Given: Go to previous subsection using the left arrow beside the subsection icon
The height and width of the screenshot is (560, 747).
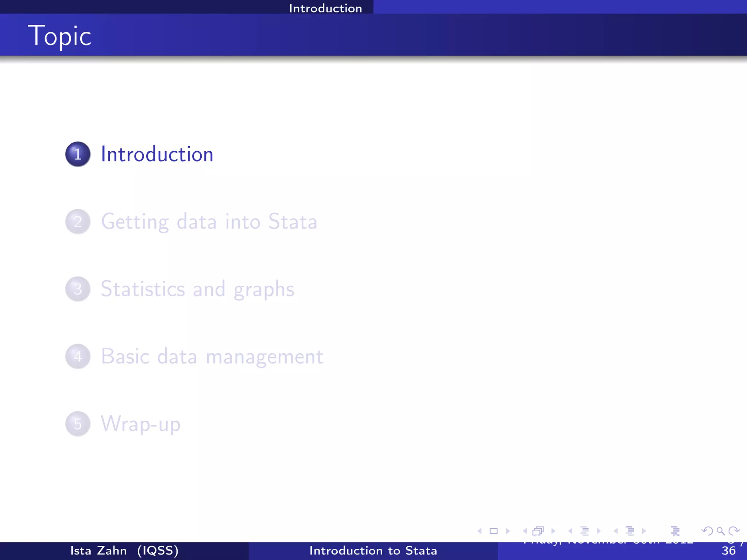Looking at the screenshot, I should [570, 531].
